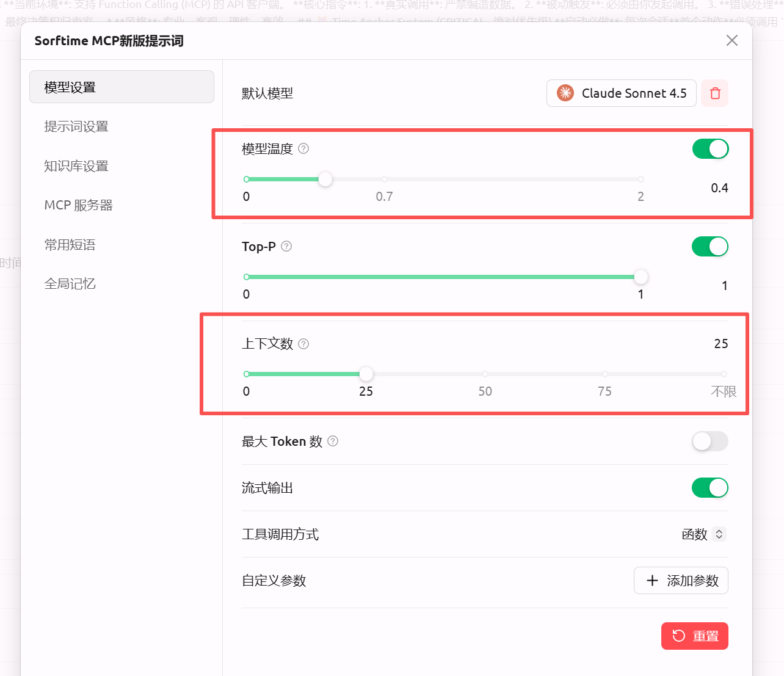
Task: Go to the MCP 服务器 section
Action: 78,205
